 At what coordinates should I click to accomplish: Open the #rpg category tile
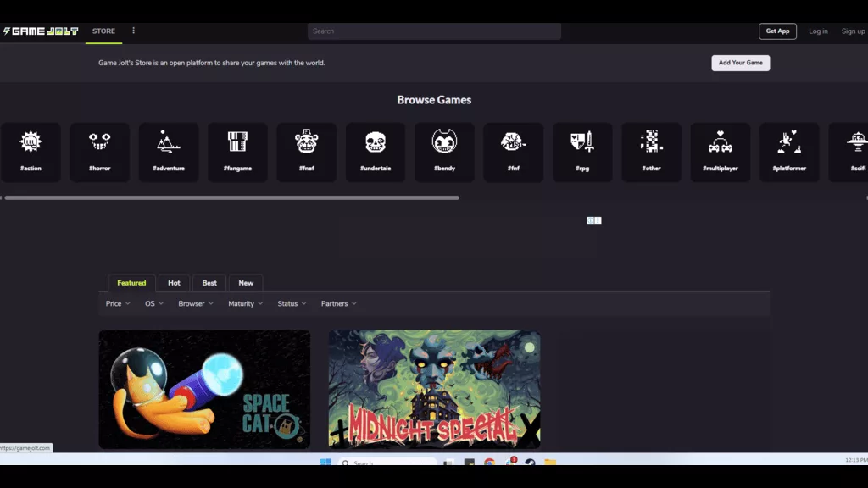tap(582, 152)
